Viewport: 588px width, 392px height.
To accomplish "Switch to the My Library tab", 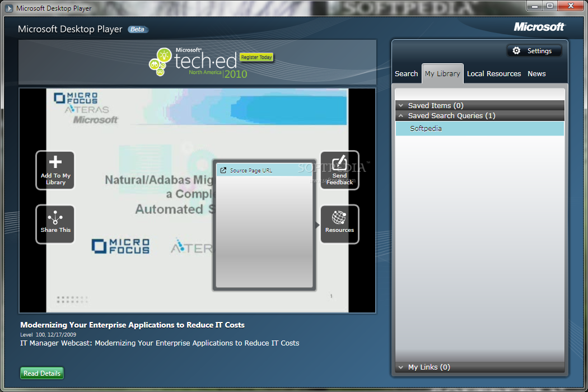I will tap(442, 73).
